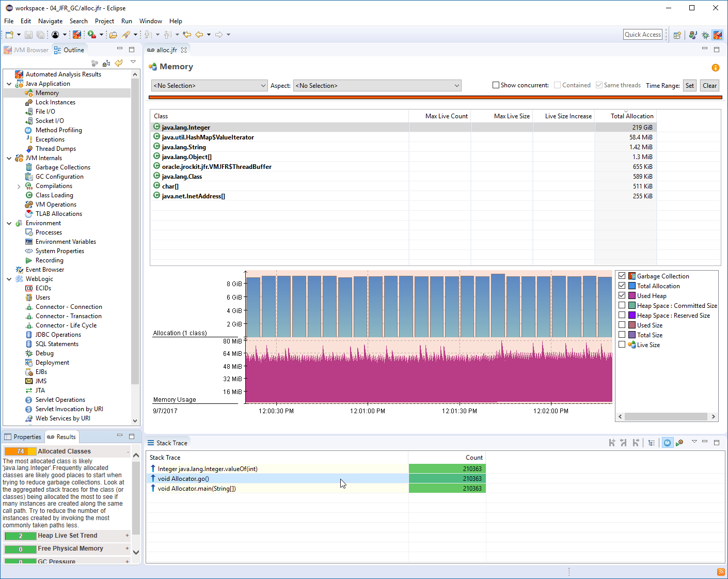Click the New wizard toolbar icon
The image size is (728, 579).
[x=9, y=35]
